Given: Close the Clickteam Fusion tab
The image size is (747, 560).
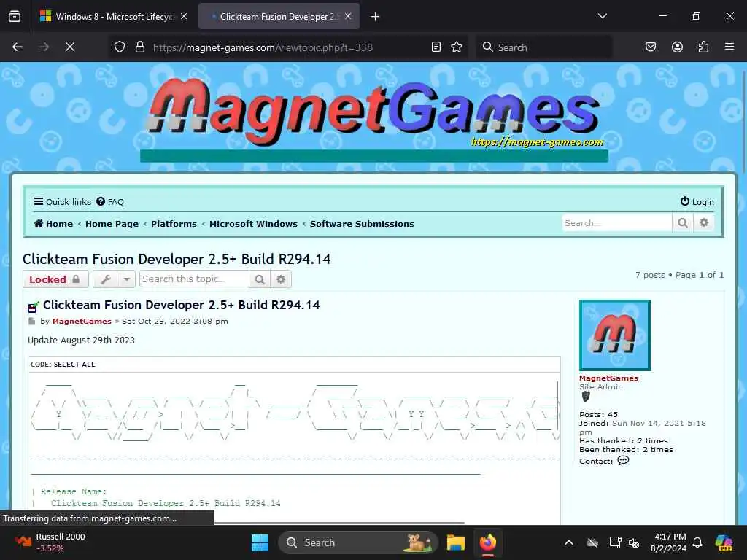Looking at the screenshot, I should tap(348, 16).
